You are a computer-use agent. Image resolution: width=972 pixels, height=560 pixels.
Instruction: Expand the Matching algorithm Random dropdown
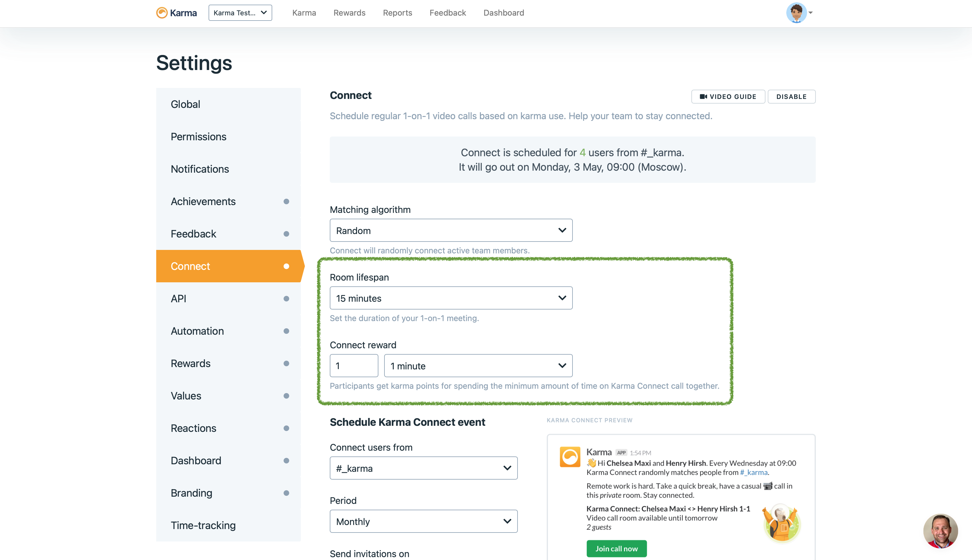coord(451,230)
